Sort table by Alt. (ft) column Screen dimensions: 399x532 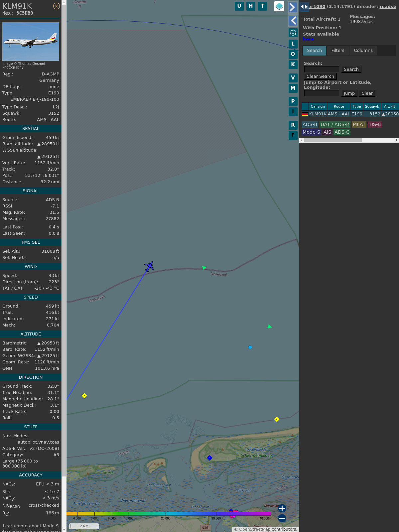390,106
